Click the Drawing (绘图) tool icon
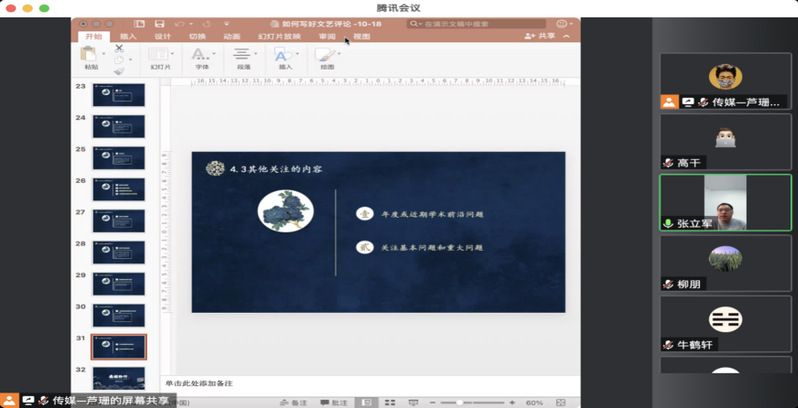This screenshot has height=408, width=798. (x=327, y=55)
